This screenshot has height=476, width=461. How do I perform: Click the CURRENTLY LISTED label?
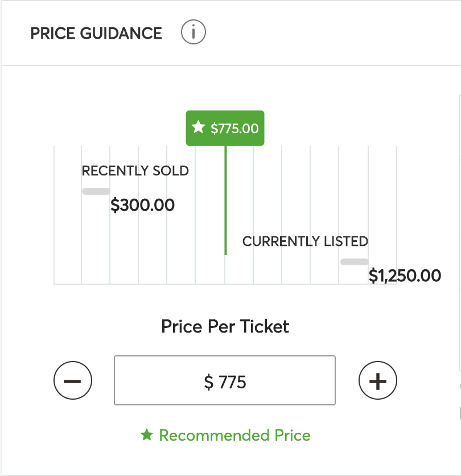pyautogui.click(x=305, y=241)
